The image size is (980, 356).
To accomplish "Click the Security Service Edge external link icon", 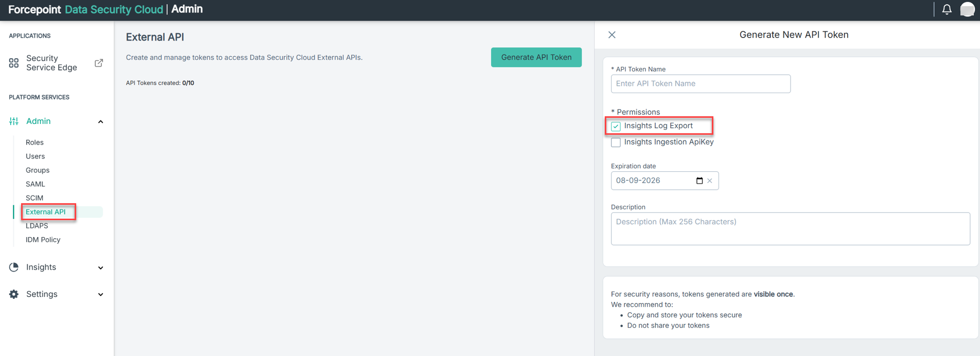I will [99, 63].
